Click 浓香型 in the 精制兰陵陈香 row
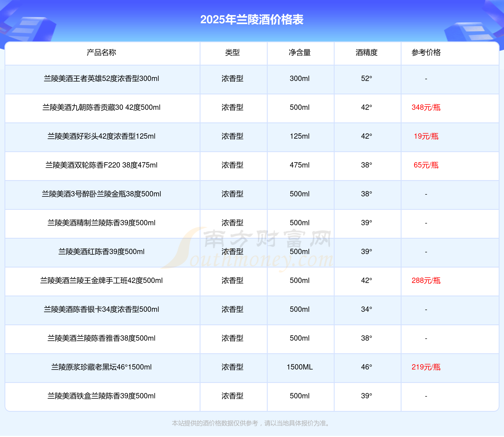 [232, 223]
